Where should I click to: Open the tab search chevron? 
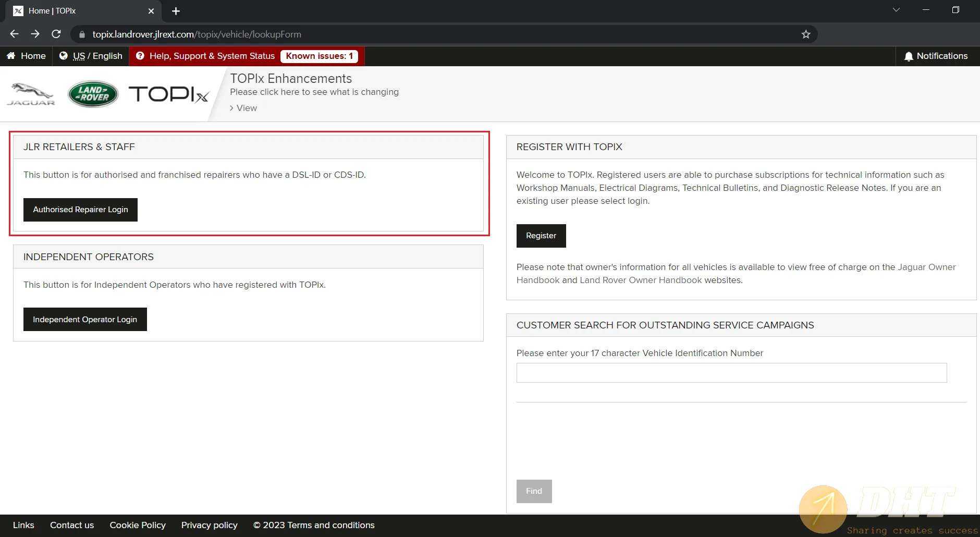pos(896,10)
